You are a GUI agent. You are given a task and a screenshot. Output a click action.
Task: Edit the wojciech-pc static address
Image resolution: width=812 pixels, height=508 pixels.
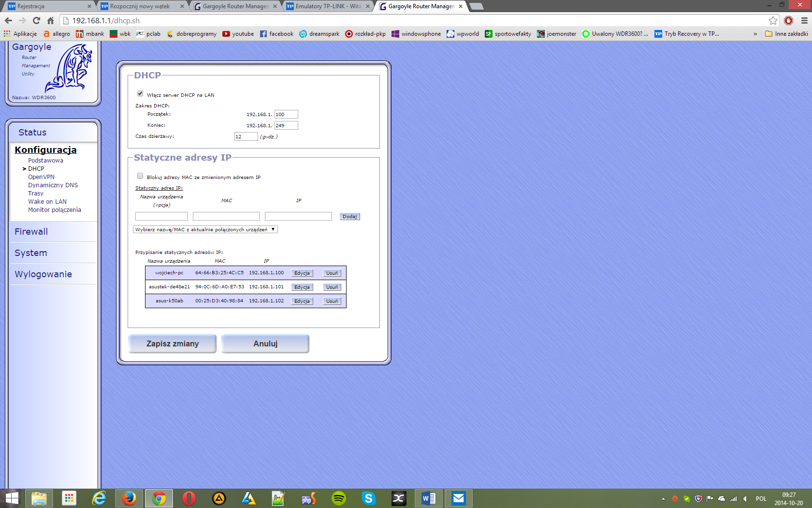302,273
